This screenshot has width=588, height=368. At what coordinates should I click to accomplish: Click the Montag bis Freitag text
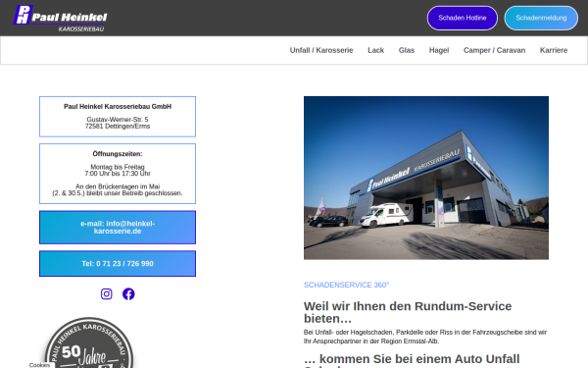click(118, 167)
